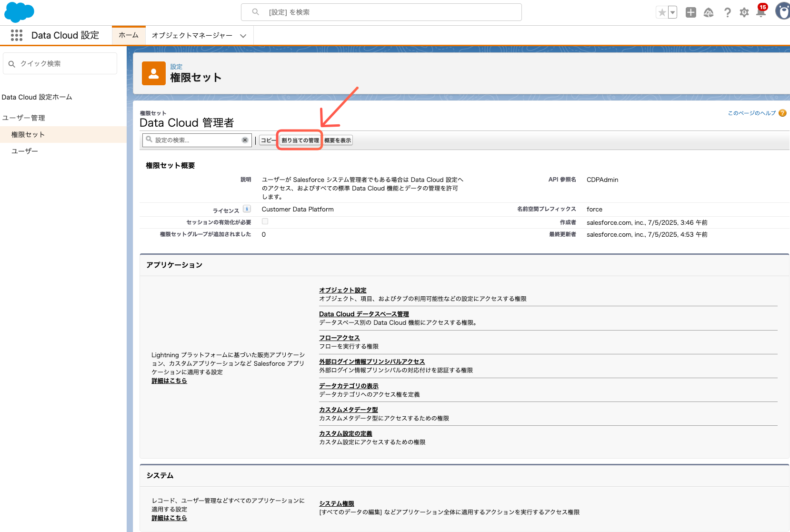The width and height of the screenshot is (790, 532).
Task: Click the favorites star icon
Action: pos(662,12)
